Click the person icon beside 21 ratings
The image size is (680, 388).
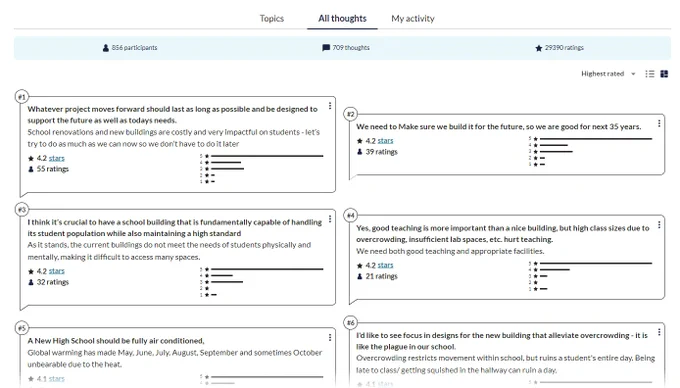pos(360,276)
